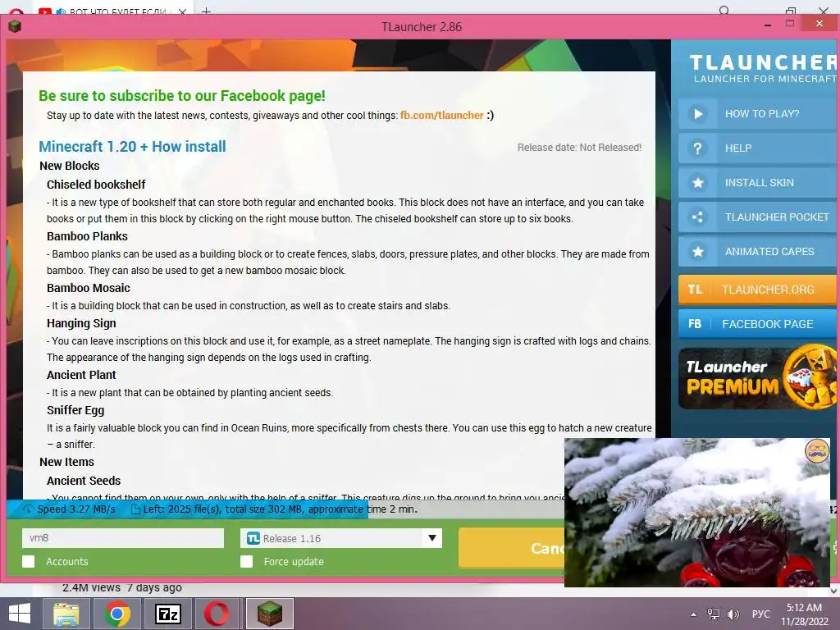Image resolution: width=840 pixels, height=630 pixels.
Task: Launch Google Chrome from taskbar
Action: (x=117, y=614)
